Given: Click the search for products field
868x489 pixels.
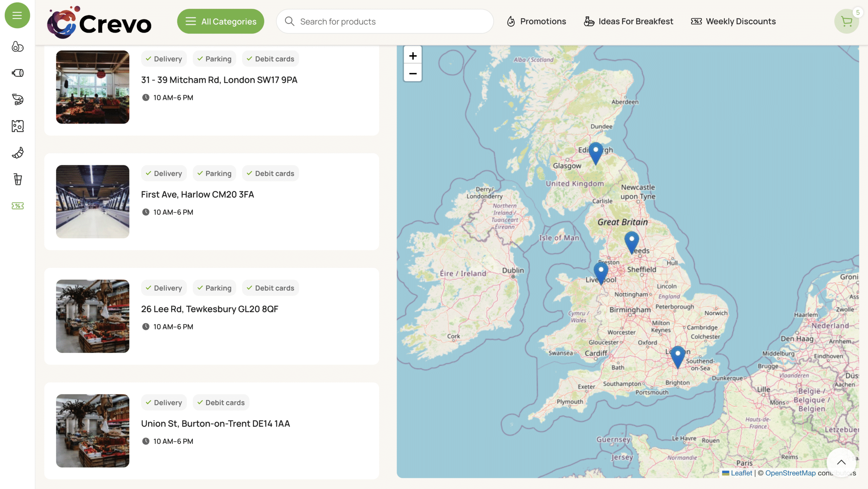Looking at the screenshot, I should [x=385, y=21].
